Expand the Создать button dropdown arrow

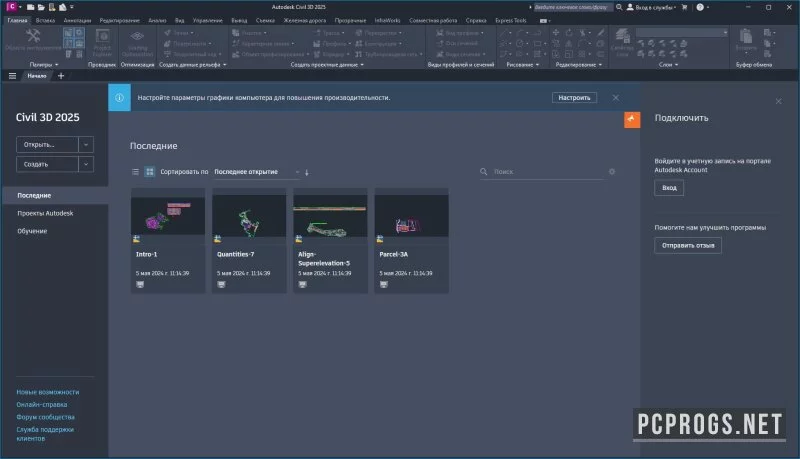tap(86, 164)
